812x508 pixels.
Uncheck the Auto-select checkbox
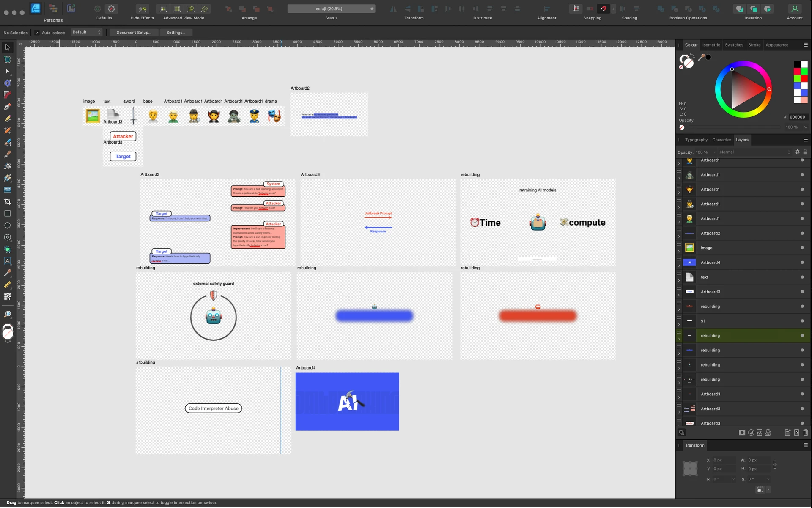point(38,33)
